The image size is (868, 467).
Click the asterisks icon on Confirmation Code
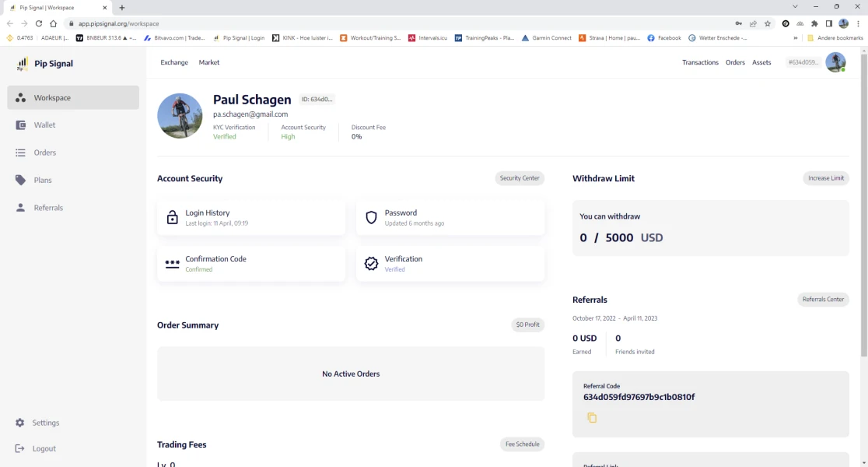click(x=172, y=264)
